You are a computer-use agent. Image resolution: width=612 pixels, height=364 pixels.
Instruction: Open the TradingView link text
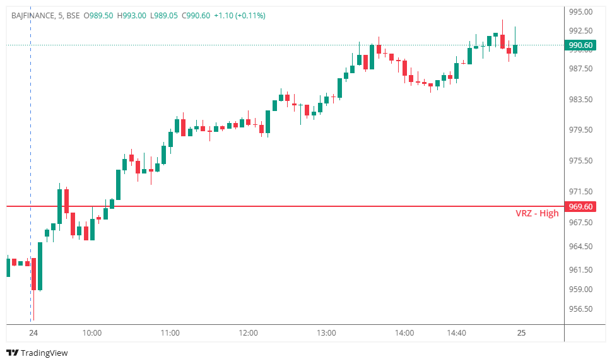coord(44,353)
